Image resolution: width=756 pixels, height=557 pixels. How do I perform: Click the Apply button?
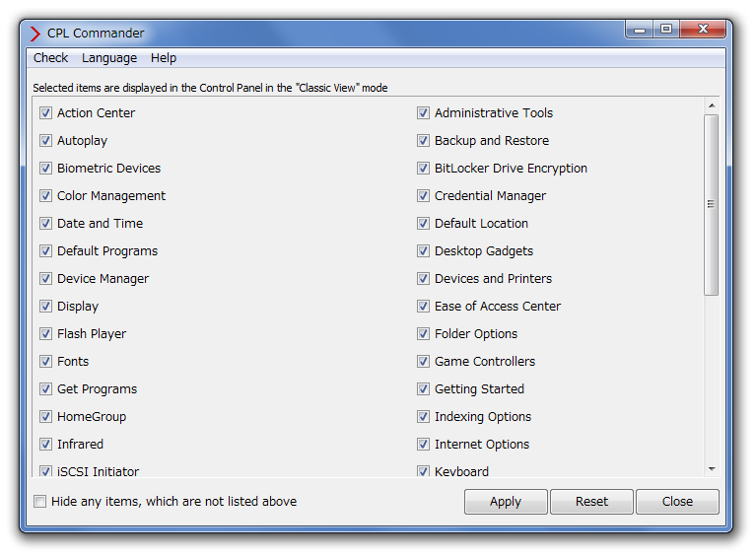(506, 502)
